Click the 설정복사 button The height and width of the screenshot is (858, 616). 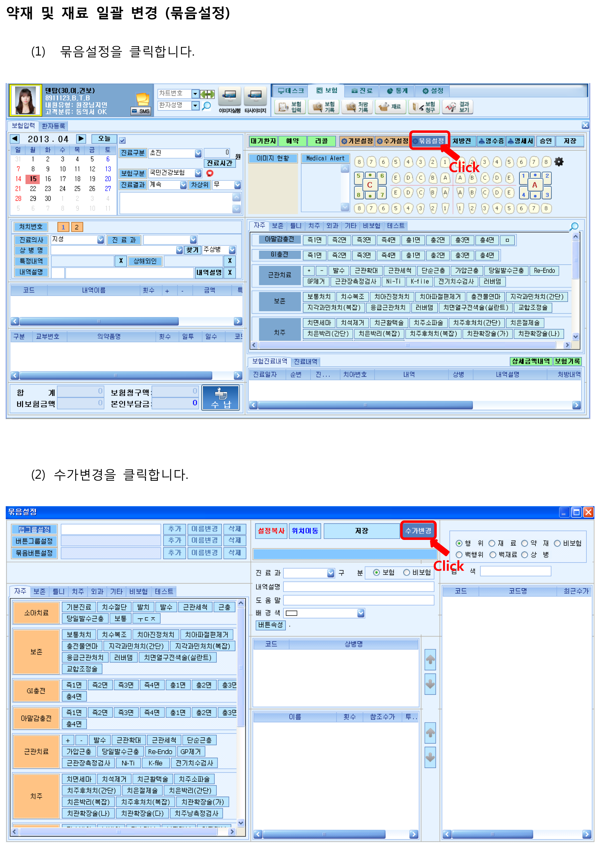point(271,531)
